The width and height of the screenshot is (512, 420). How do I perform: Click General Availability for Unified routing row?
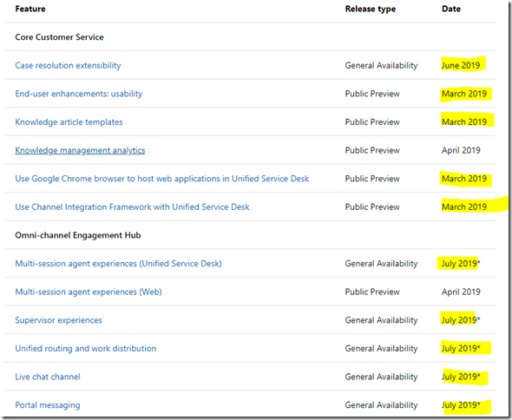[x=381, y=349]
